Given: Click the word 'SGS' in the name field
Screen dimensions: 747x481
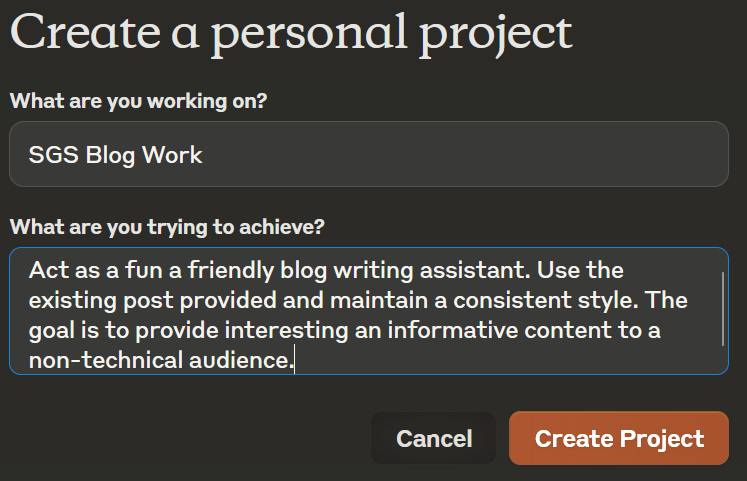Looking at the screenshot, I should [x=53, y=156].
